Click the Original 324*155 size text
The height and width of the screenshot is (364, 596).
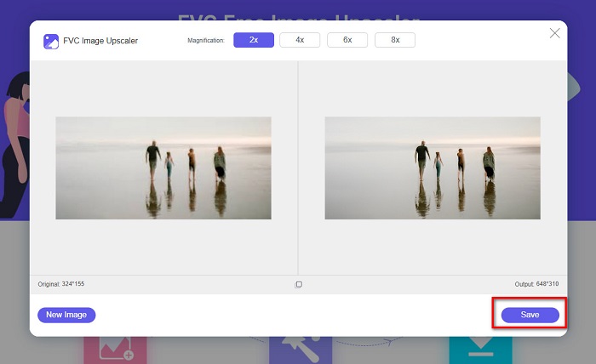60,284
